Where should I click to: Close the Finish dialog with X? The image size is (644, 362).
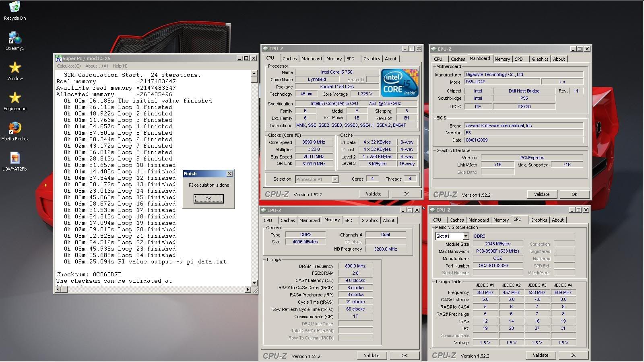(x=229, y=174)
